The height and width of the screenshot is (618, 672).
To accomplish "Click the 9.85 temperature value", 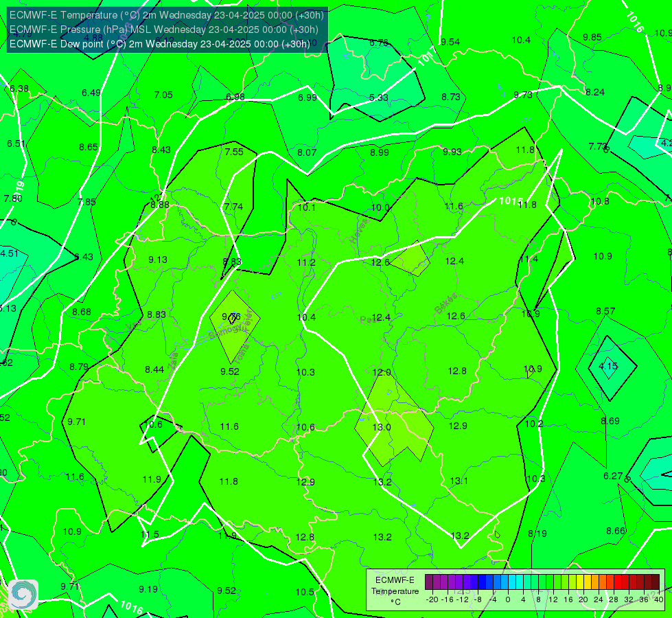I will point(592,37).
